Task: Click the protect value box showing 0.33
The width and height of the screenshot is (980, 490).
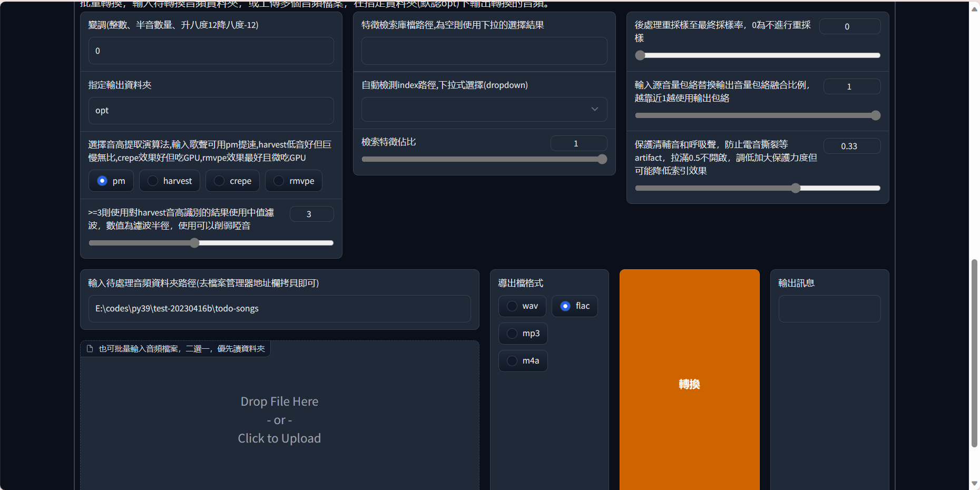Action: (x=852, y=146)
